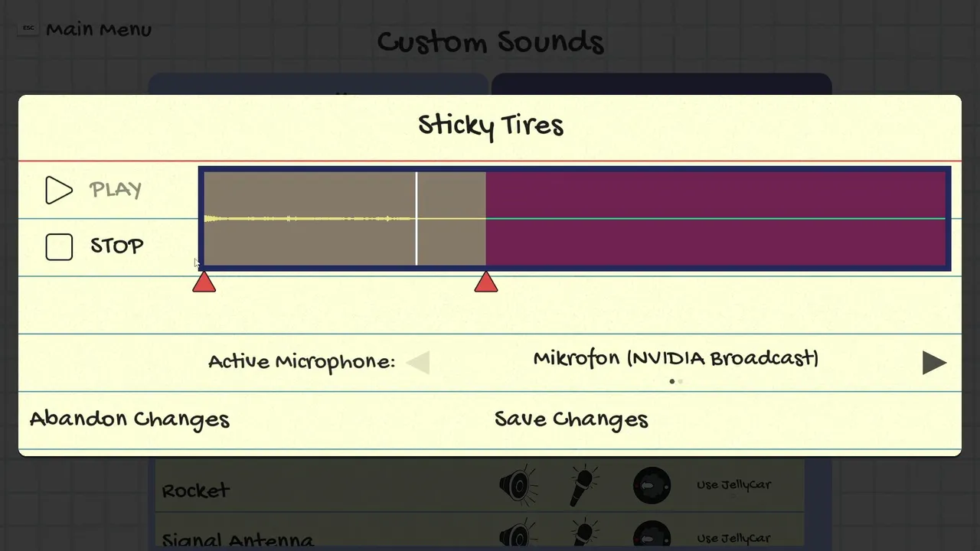The image size is (980, 551).
Task: Play the Rocket sound with speaker icon
Action: tap(518, 486)
